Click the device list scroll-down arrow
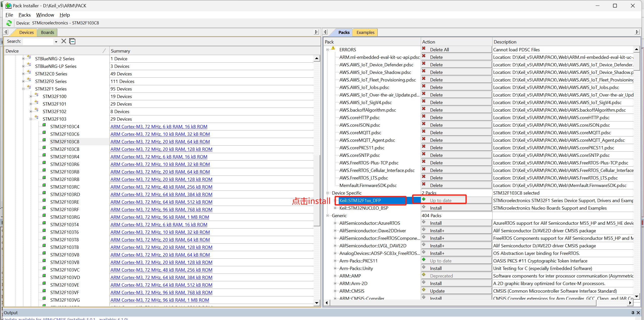The width and height of the screenshot is (644, 320). (317, 303)
